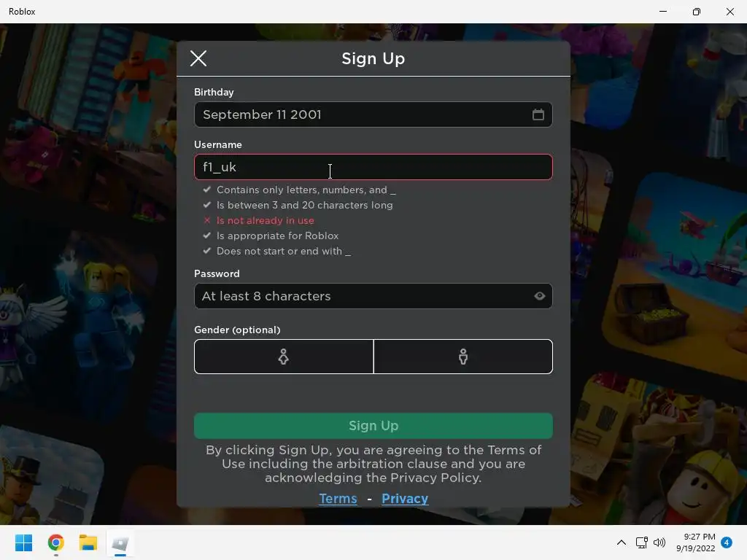Open network status tray icon
The height and width of the screenshot is (560, 747).
pos(641,542)
